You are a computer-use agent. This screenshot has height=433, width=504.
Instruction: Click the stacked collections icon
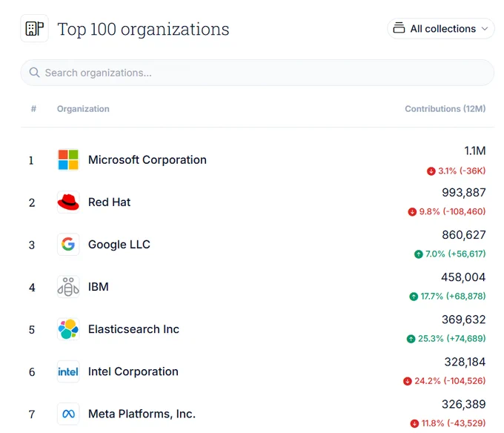point(399,28)
